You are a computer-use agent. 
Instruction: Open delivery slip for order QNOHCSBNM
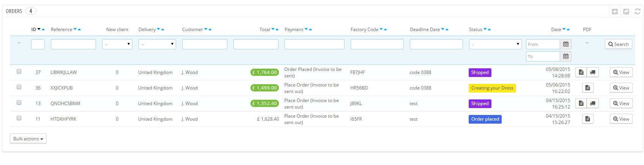pos(593,104)
